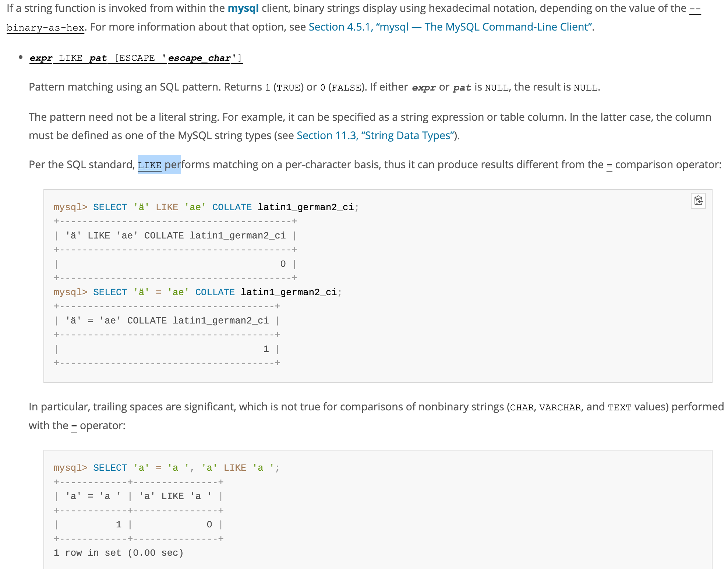The image size is (728, 569).
Task: Click the TEXT inline code word
Action: pyautogui.click(x=619, y=407)
